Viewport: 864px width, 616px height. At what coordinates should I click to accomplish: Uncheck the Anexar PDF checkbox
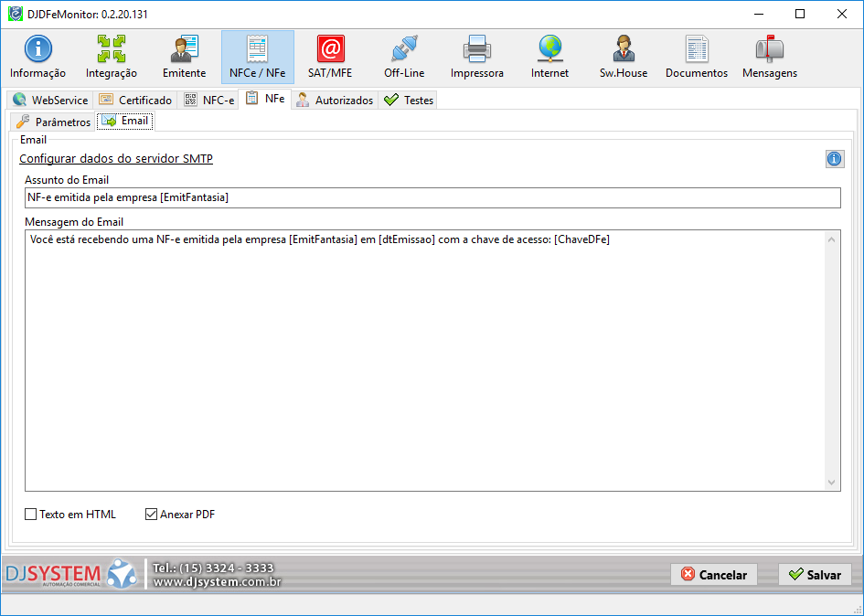tap(151, 514)
